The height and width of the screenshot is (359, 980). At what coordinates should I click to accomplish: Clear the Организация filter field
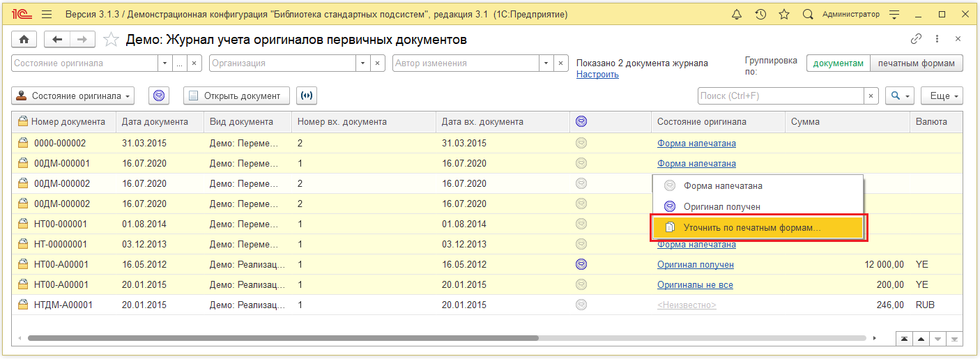tap(377, 63)
